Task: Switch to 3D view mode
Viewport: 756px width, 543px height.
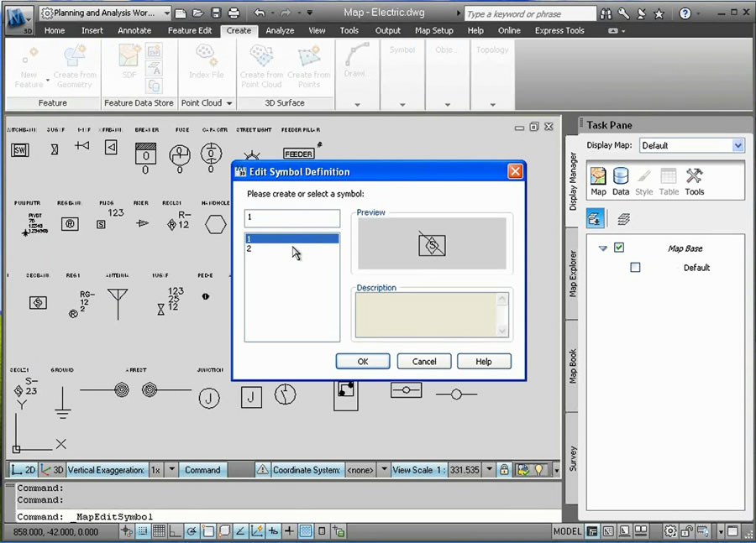Action: pos(52,470)
